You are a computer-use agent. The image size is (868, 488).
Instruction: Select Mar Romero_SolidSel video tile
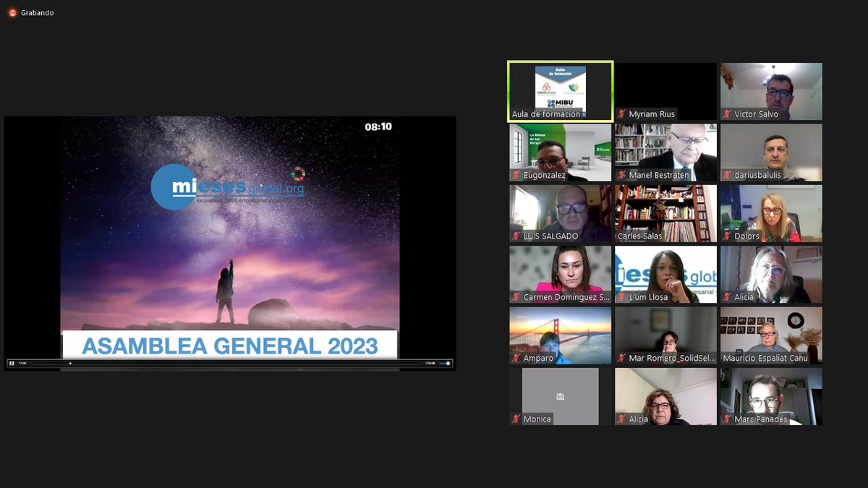665,335
